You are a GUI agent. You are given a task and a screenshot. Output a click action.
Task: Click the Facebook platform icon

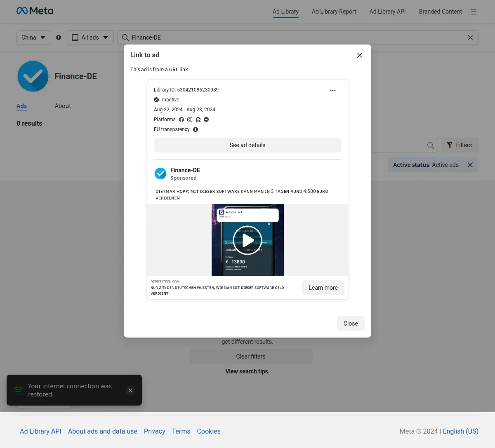coord(181,120)
